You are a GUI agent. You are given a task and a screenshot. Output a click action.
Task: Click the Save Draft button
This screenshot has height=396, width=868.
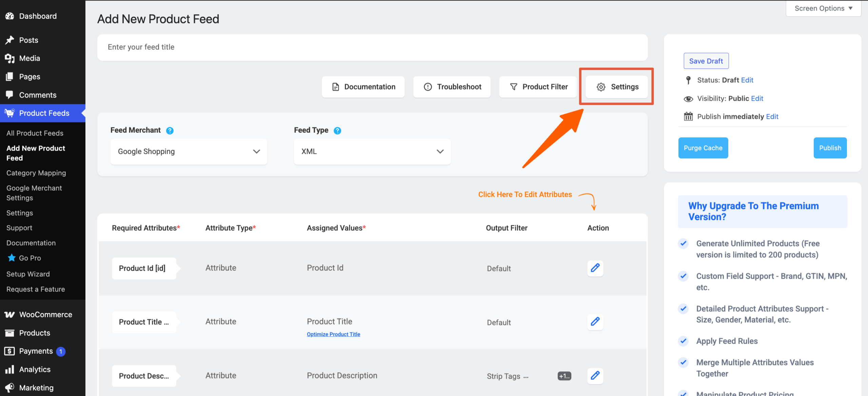coord(706,61)
